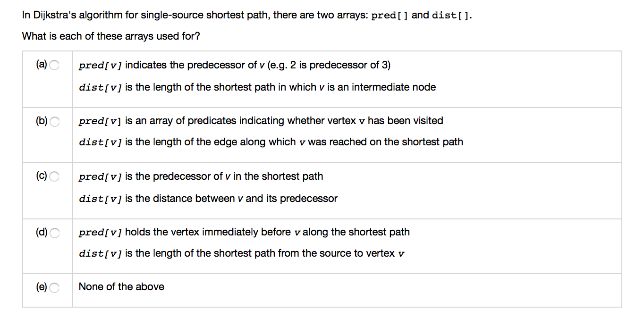Viewport: 644px width, 318px height.
Task: Click 'What is each of these arrays used for?'
Action: [110, 36]
